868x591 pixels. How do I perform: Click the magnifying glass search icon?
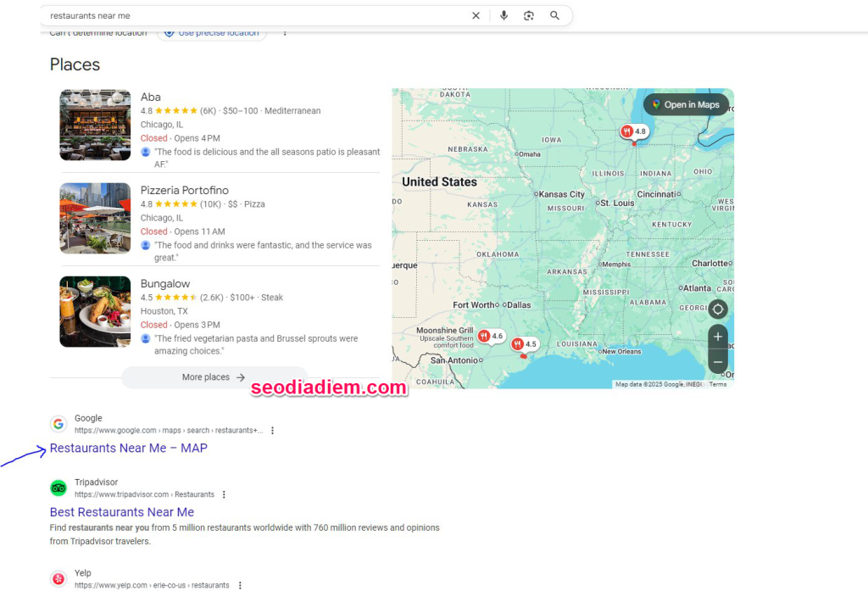coord(554,15)
